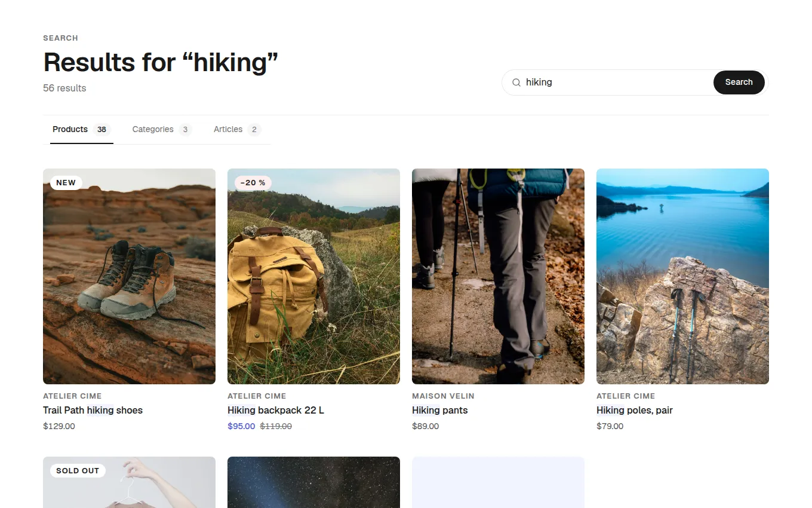Screen dimensions: 812x508
Task: Open the hiking poles lake image
Action: [682, 276]
